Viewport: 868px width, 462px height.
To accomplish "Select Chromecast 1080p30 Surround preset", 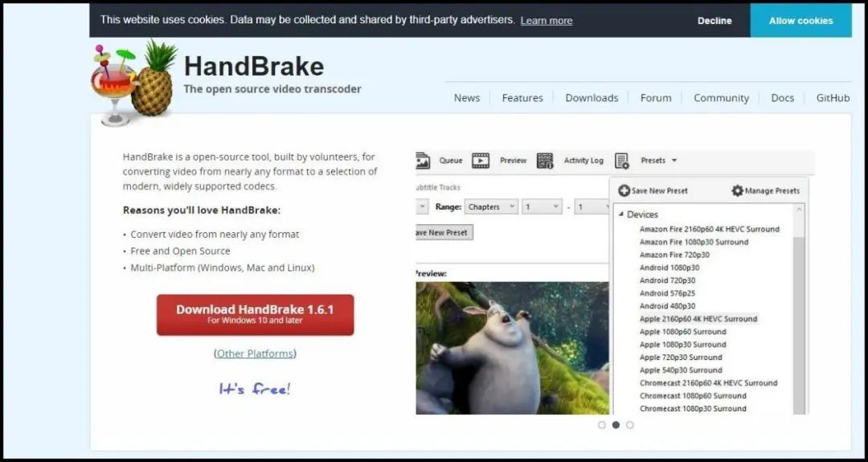I will tap(693, 408).
